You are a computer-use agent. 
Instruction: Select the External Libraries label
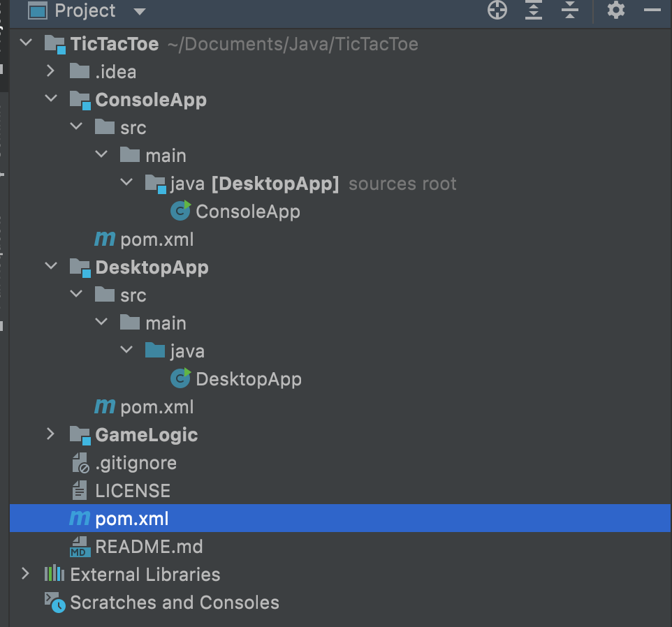click(x=145, y=575)
